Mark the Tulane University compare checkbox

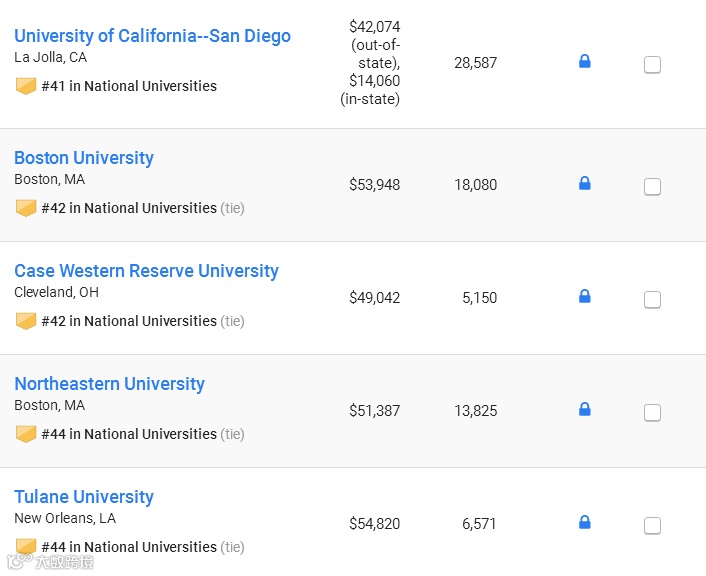[652, 526]
